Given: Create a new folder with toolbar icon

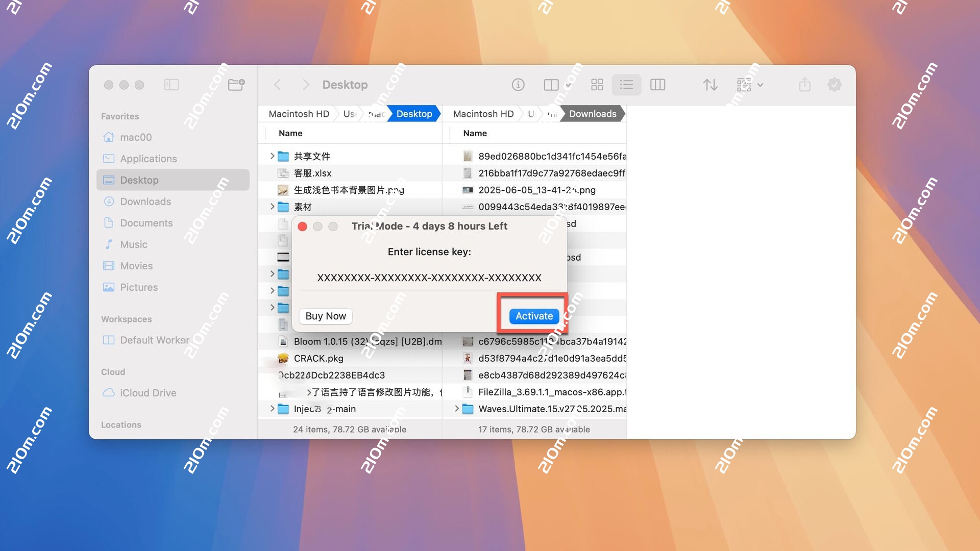Looking at the screenshot, I should (x=235, y=85).
